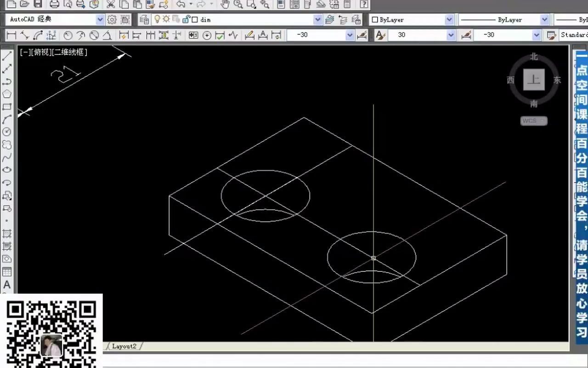Select the Rectangle draw tool

point(7,107)
